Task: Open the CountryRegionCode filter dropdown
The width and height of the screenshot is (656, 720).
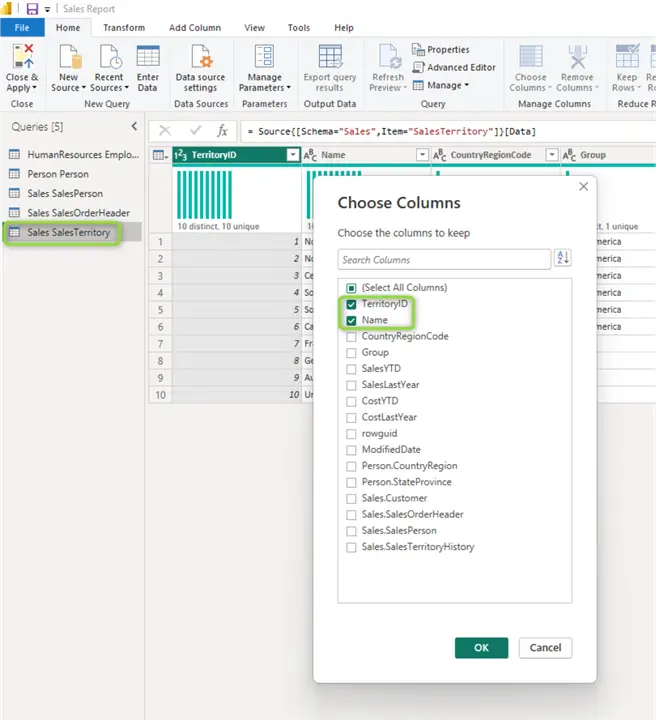Action: 552,155
